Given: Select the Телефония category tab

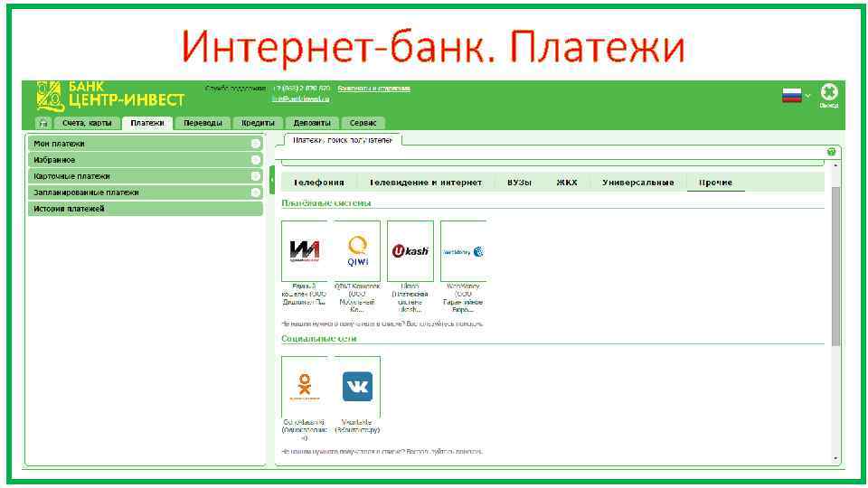Looking at the screenshot, I should click(x=318, y=183).
